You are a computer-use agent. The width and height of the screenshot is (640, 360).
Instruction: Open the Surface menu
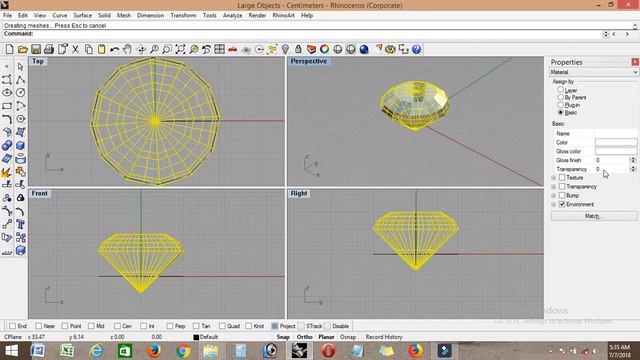(x=82, y=15)
